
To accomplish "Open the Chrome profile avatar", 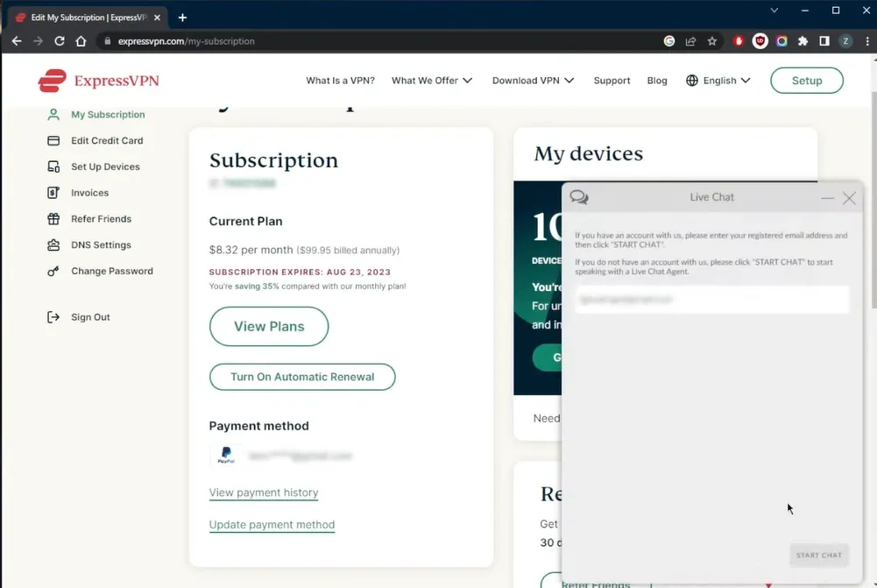I will (x=845, y=41).
